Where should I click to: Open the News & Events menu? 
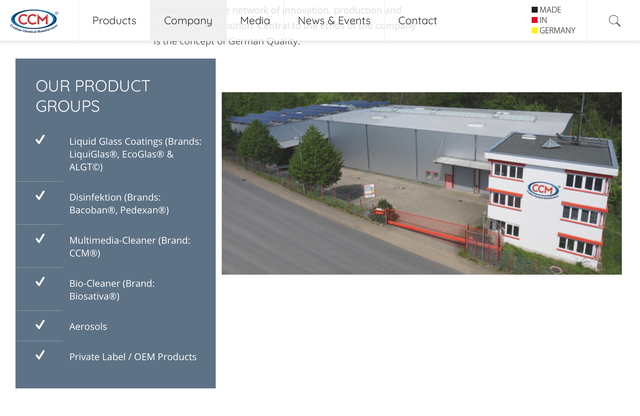coord(334,20)
